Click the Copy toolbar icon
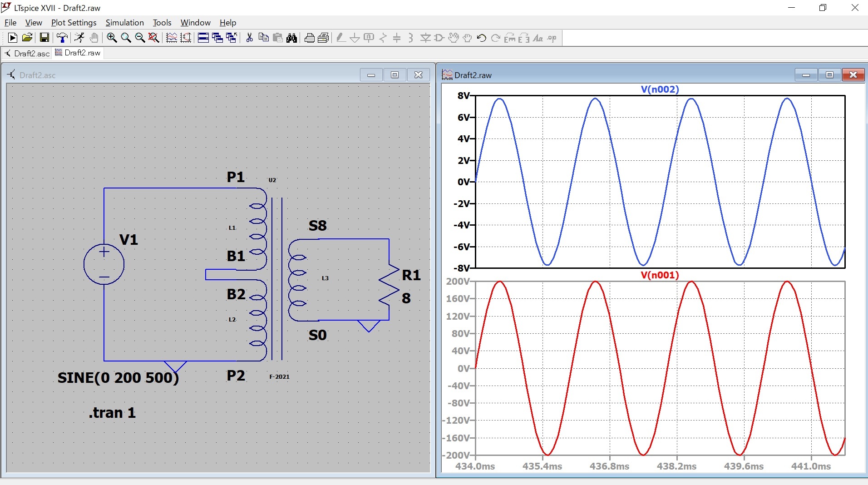The width and height of the screenshot is (868, 485). tap(263, 38)
